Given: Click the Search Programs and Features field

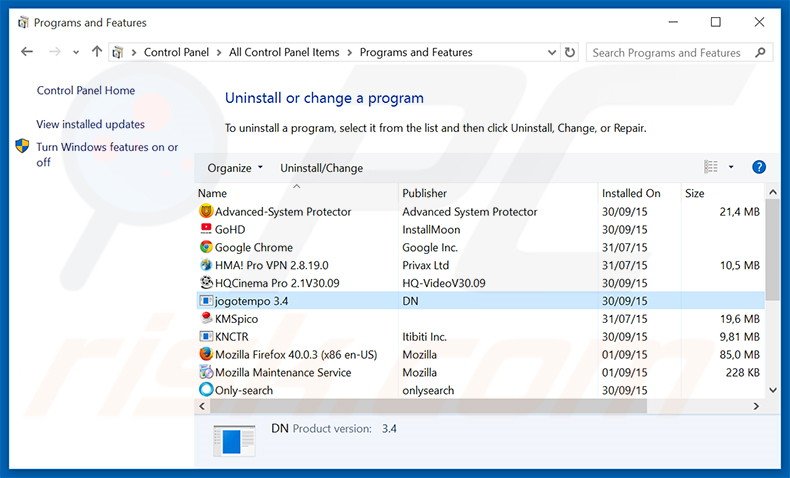Looking at the screenshot, I should click(679, 52).
